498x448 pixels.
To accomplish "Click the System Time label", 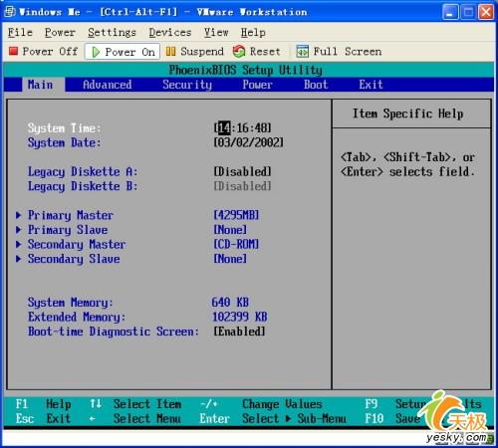I will pyautogui.click(x=64, y=127).
